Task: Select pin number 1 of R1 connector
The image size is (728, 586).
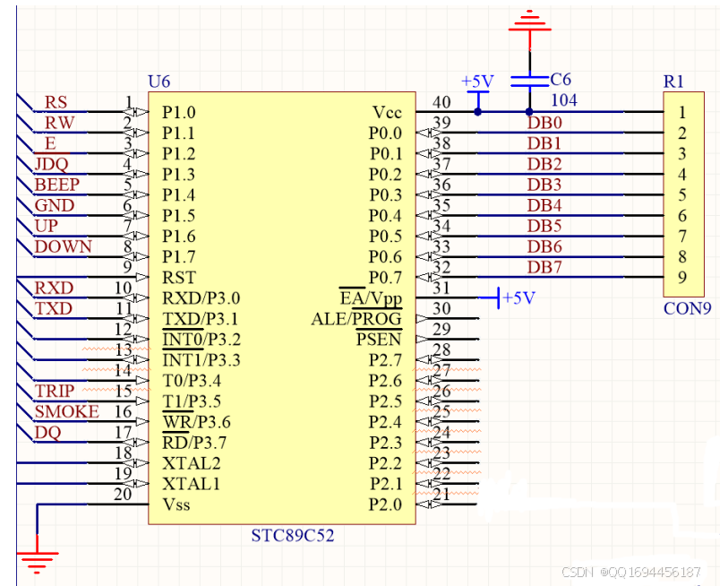Action: click(682, 113)
